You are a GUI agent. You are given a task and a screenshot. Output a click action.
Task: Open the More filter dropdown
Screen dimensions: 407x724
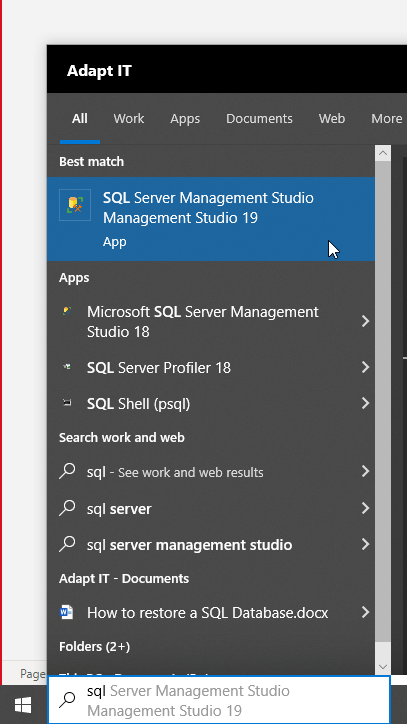[x=387, y=119]
